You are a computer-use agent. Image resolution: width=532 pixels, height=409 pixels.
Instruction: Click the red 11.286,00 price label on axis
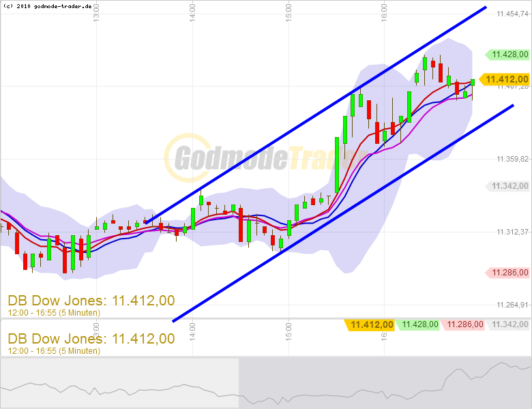click(507, 273)
